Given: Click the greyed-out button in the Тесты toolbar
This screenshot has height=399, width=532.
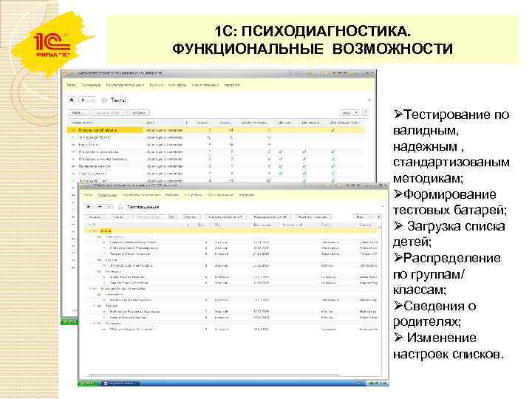Looking at the screenshot, I should [108, 112].
